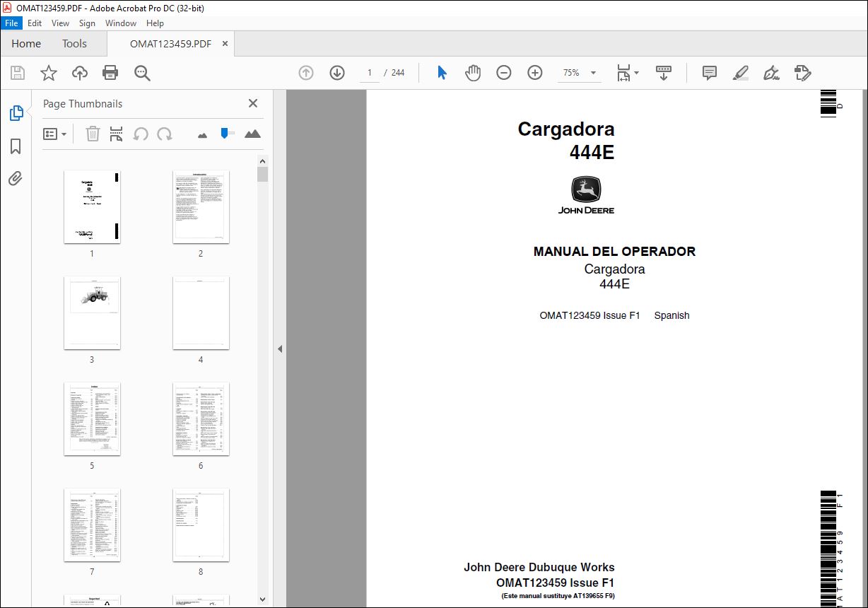
Task: Add a sticky note comment
Action: (x=710, y=73)
